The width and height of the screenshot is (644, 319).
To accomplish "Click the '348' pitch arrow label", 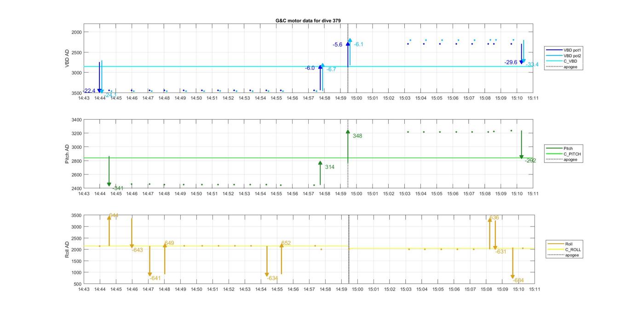I will 357,136.
